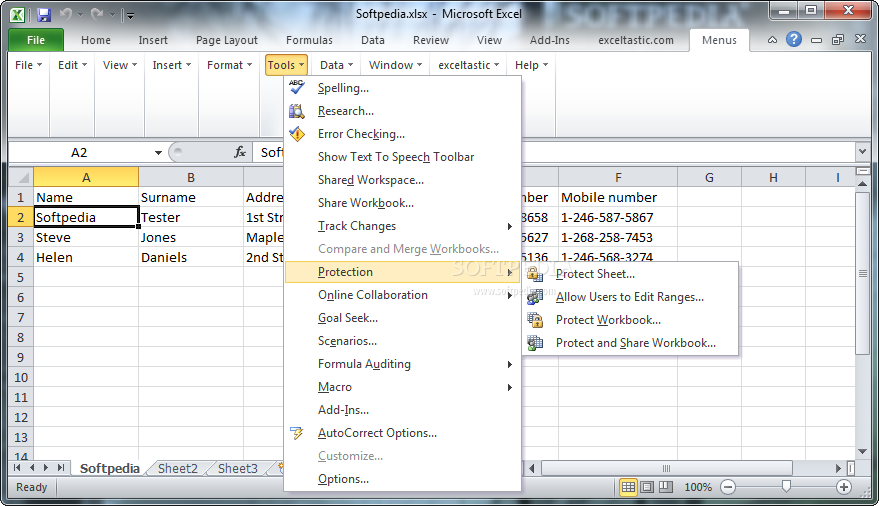
Task: Select the Scenarios menu entry
Action: point(403,341)
